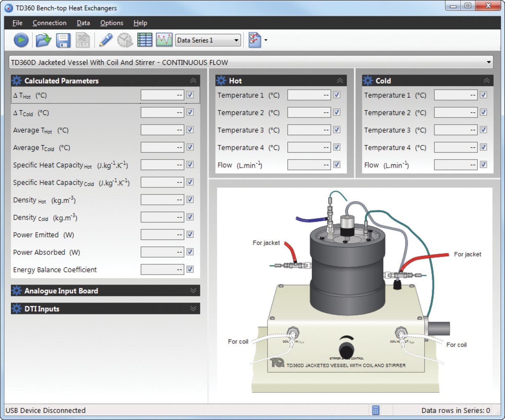The image size is (505, 420).
Task: Click the "Calculated Parameters" panel title
Action: point(61,81)
